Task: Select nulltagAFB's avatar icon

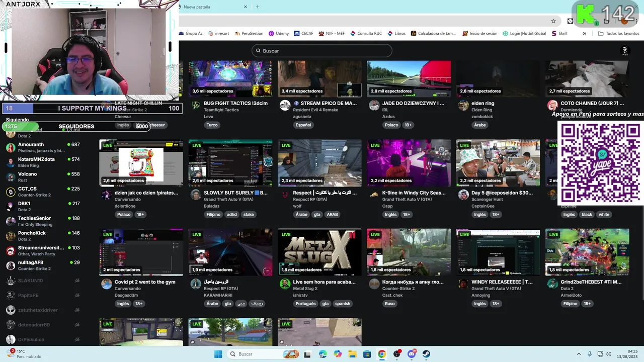Action: (x=11, y=265)
